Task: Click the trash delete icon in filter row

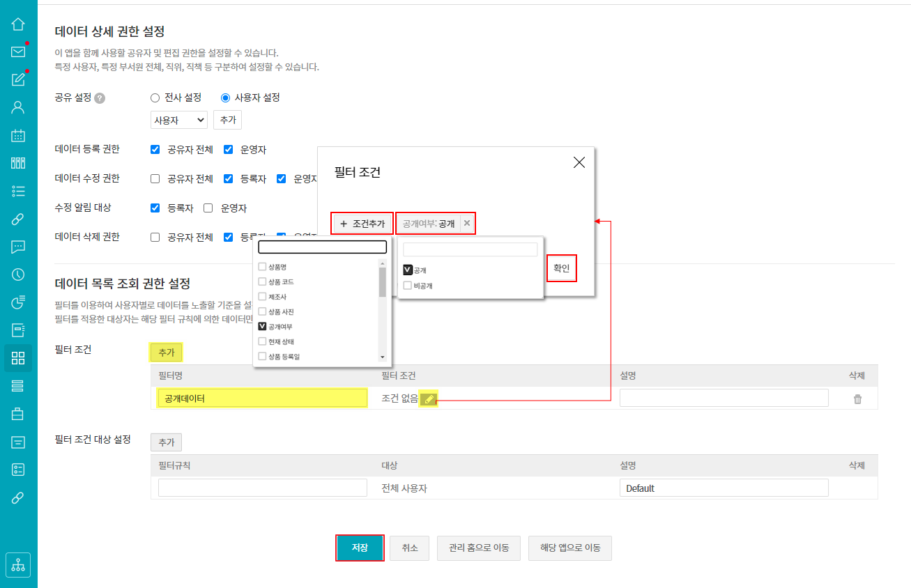Action: pyautogui.click(x=857, y=399)
